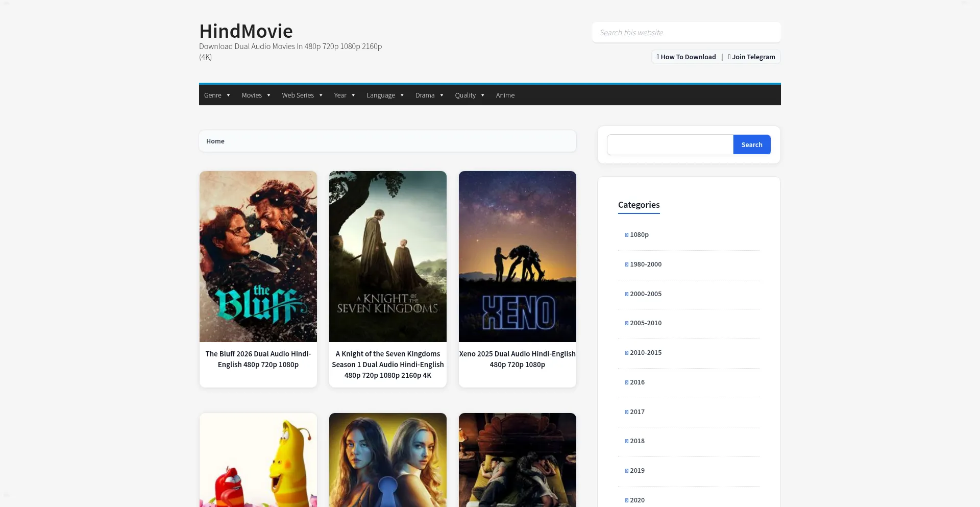Open the Anime menu item

[x=505, y=95]
